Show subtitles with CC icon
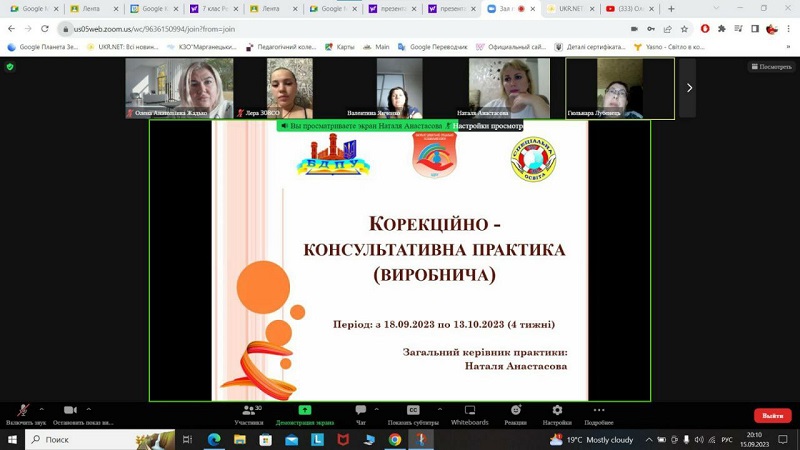This screenshot has height=450, width=800. tap(413, 415)
